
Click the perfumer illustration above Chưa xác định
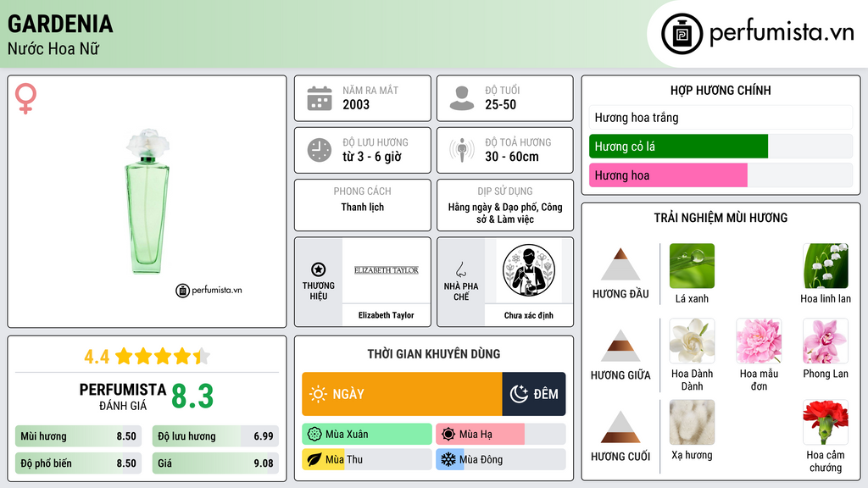529,270
